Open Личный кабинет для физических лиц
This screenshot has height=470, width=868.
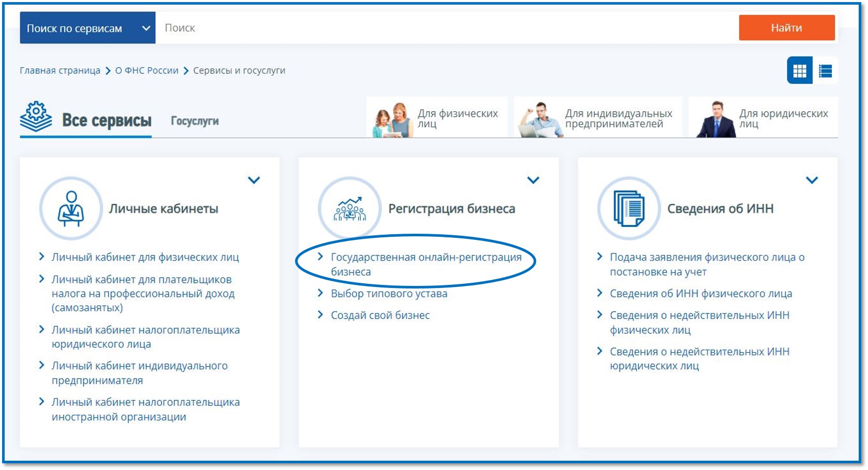(x=145, y=257)
